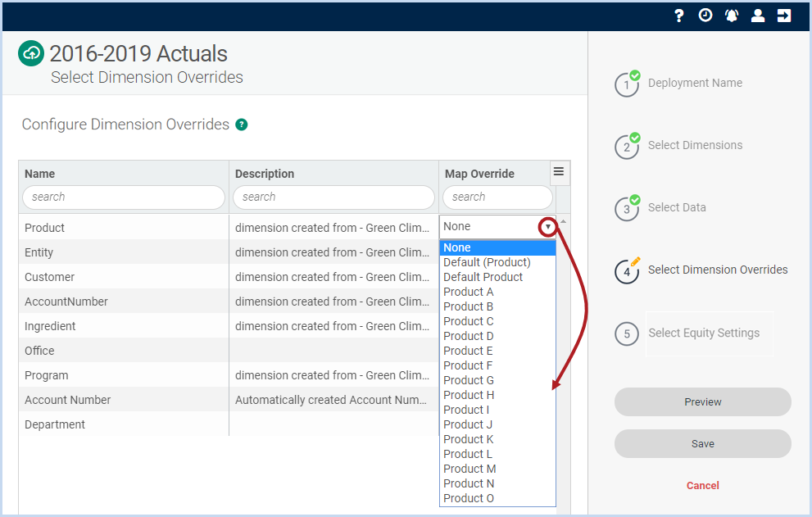Click the red Cancel link
812x517 pixels.
coord(703,485)
